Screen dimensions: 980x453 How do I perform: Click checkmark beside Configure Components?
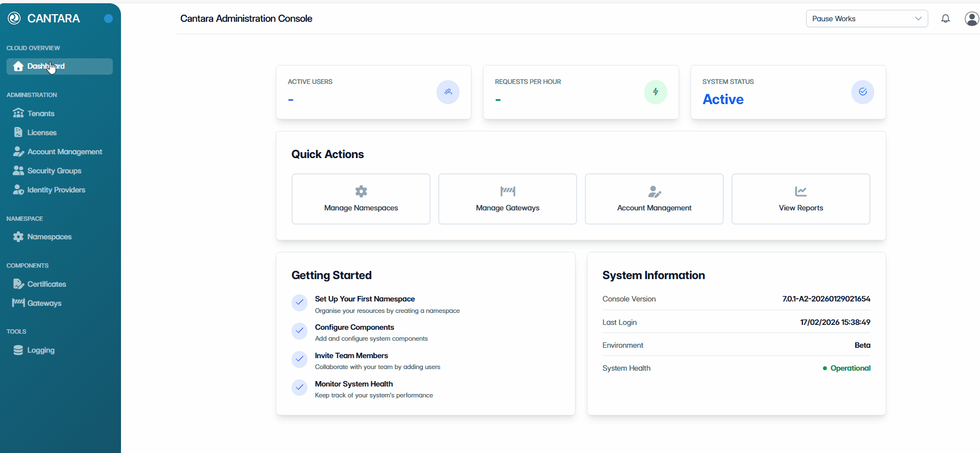point(300,331)
